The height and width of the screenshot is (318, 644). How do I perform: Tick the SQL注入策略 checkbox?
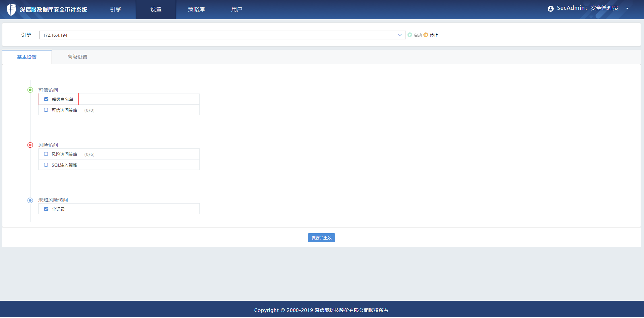click(x=46, y=165)
